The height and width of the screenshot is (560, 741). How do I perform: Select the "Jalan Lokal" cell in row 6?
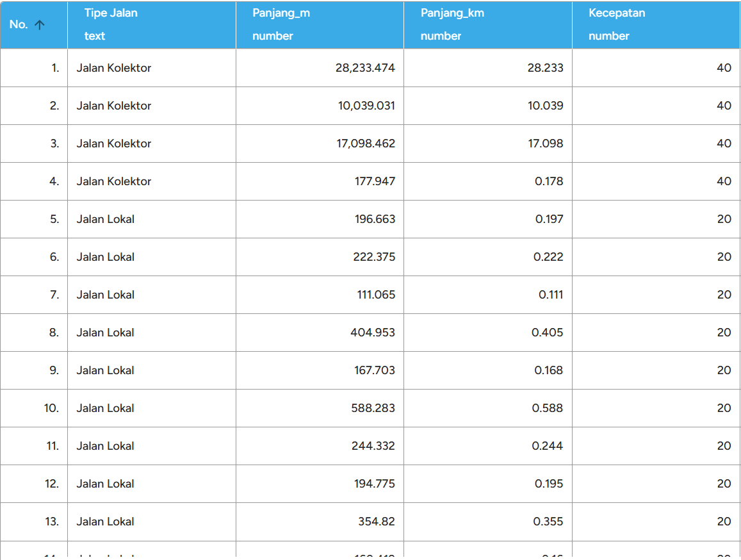pos(104,256)
